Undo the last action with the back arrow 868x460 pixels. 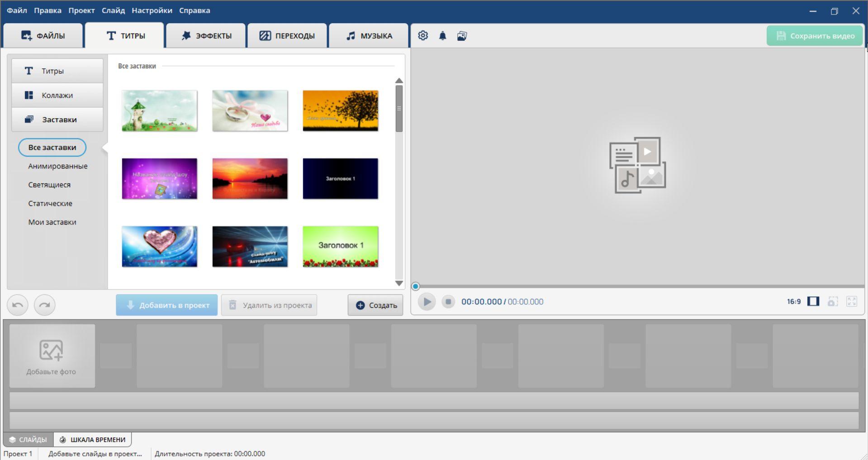[x=18, y=305]
